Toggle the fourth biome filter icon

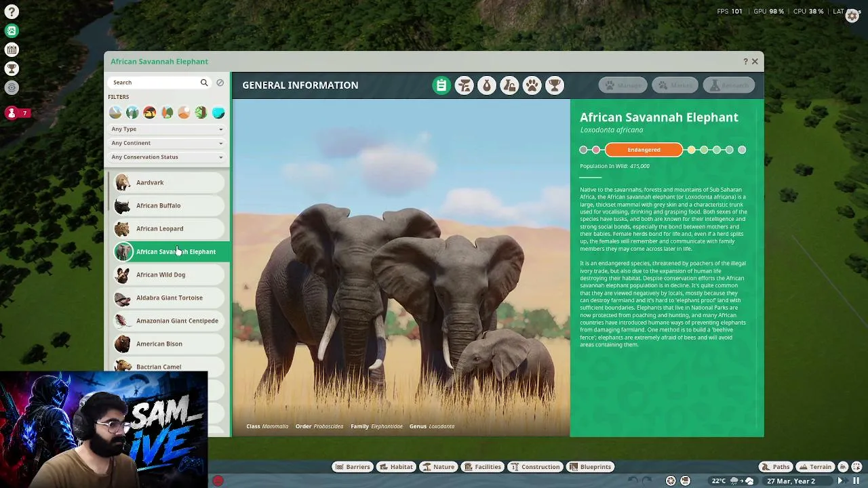[167, 113]
